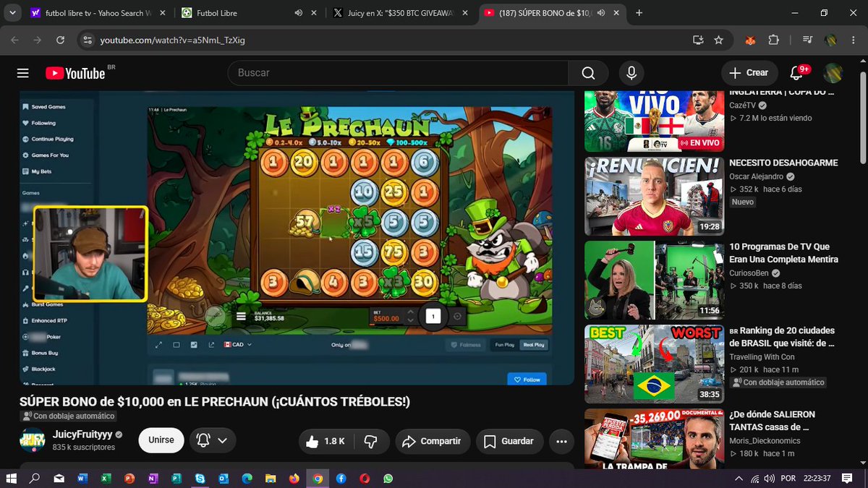Open Ranking de 20 ciudades BRASIL thumbnail
The image size is (868, 488).
[x=654, y=364]
